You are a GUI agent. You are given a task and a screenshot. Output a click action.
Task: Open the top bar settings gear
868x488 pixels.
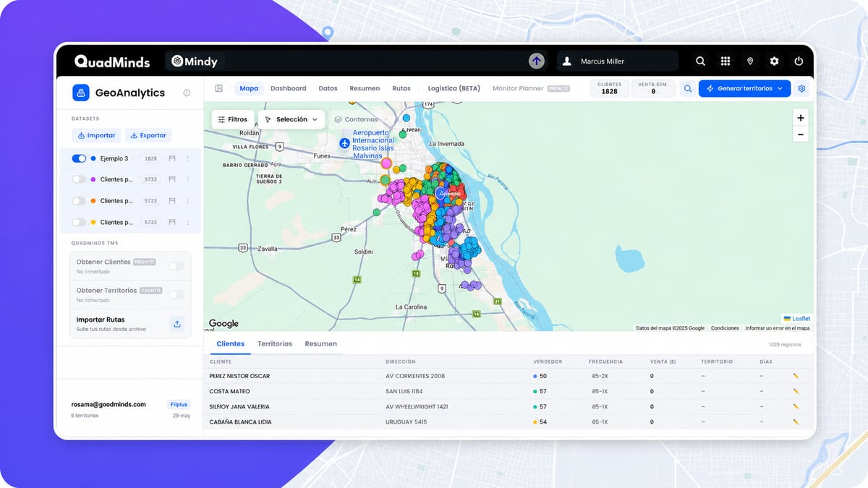point(774,61)
